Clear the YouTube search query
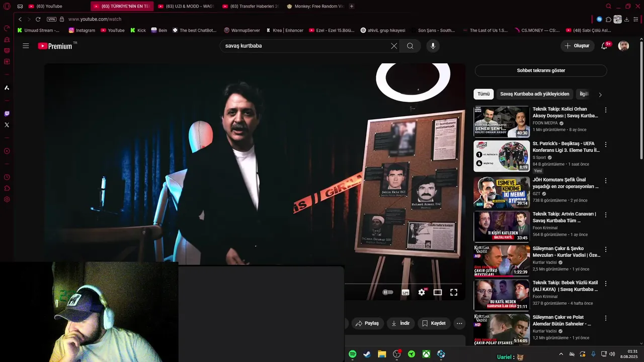The width and height of the screenshot is (644, 362). (x=394, y=46)
